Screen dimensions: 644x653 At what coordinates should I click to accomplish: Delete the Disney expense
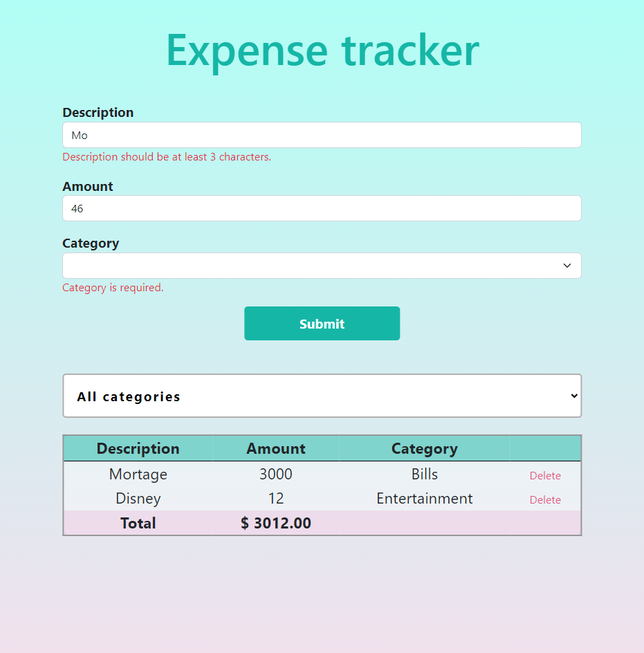545,499
